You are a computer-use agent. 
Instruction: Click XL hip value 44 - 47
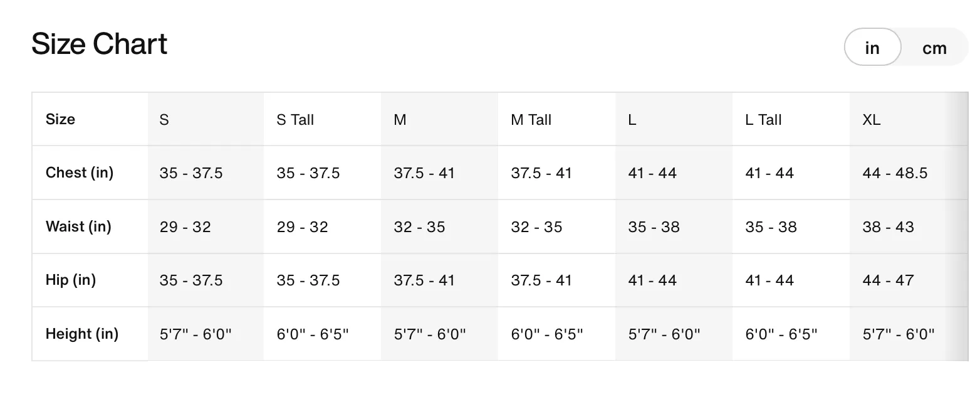(x=888, y=280)
